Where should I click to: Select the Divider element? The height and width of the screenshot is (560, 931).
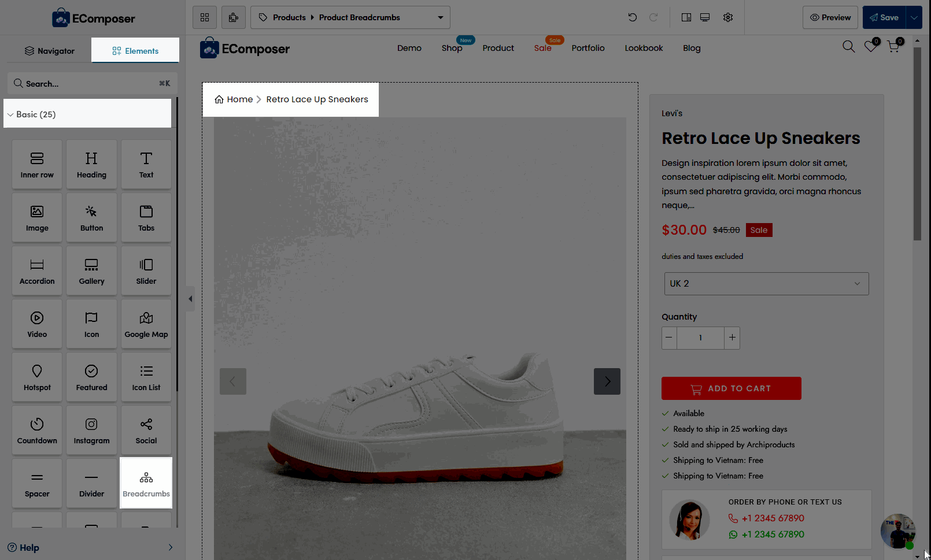(x=91, y=483)
